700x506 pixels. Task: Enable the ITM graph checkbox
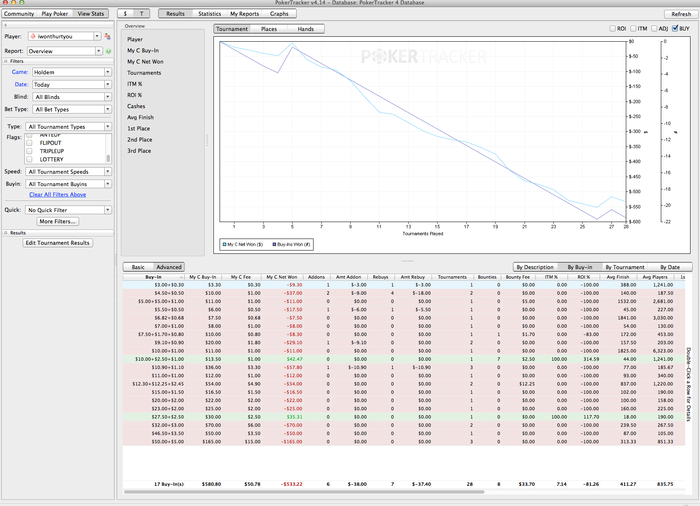(x=633, y=29)
